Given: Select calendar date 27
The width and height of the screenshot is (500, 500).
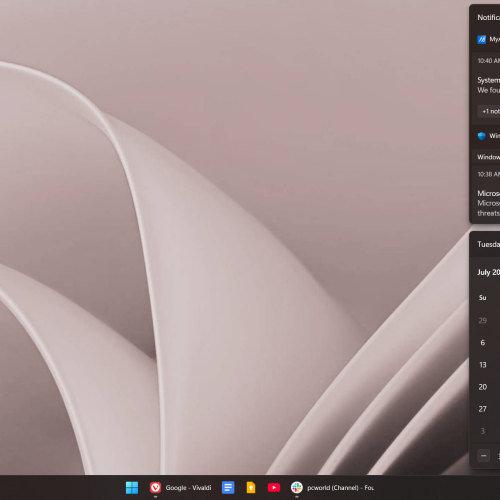Looking at the screenshot, I should 483,409.
